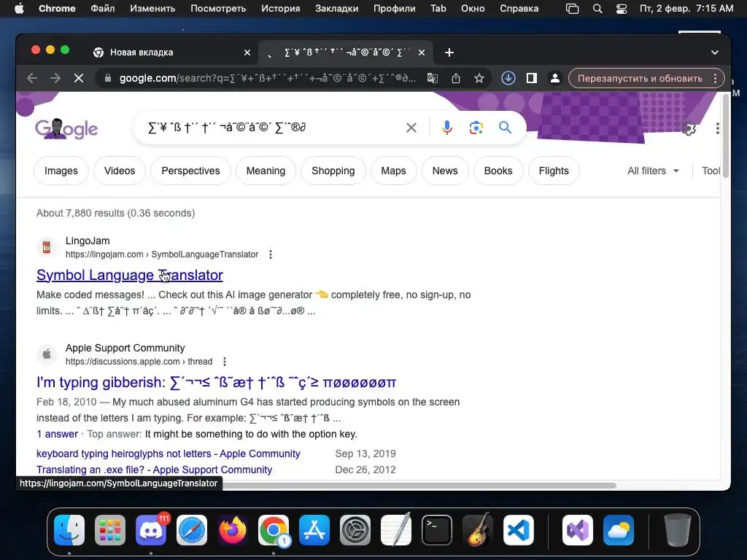Click the address bar URL
The image size is (747, 560).
[x=267, y=78]
